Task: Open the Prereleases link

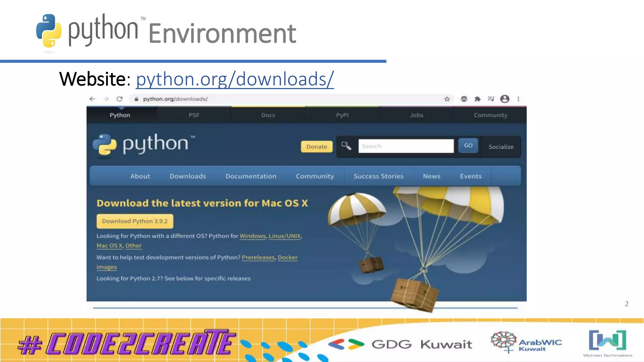Action: click(x=258, y=257)
